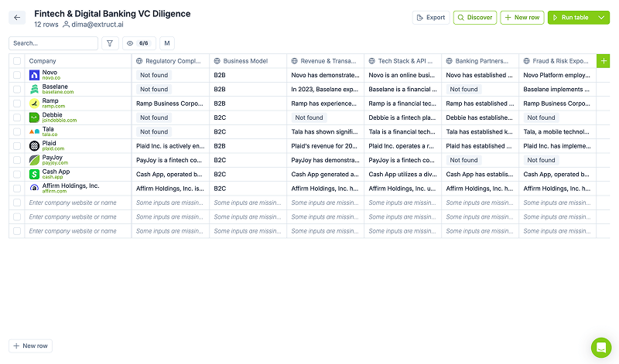Check the Baselane row checkbox
This screenshot has height=364, width=619.
pyautogui.click(x=17, y=89)
